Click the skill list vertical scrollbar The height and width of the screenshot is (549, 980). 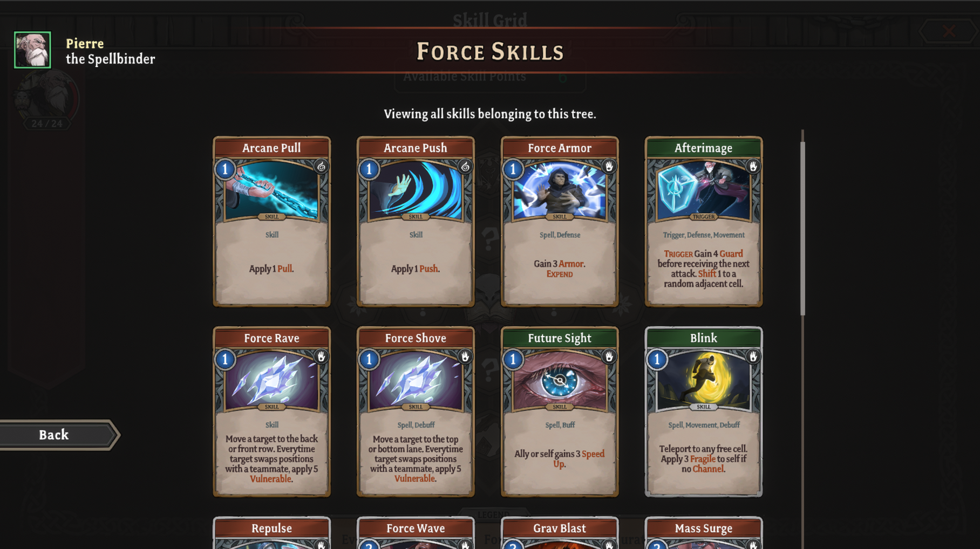tap(802, 229)
